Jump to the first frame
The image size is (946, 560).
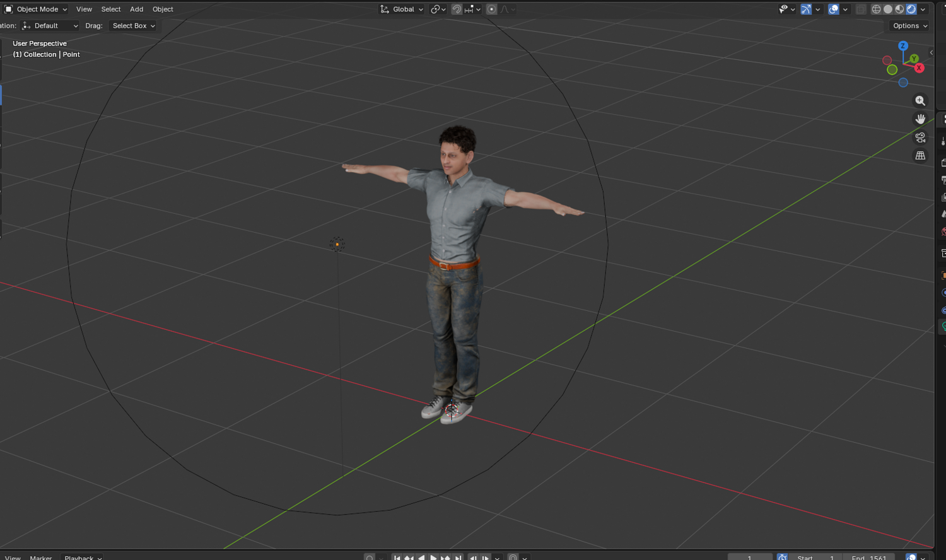pyautogui.click(x=397, y=557)
